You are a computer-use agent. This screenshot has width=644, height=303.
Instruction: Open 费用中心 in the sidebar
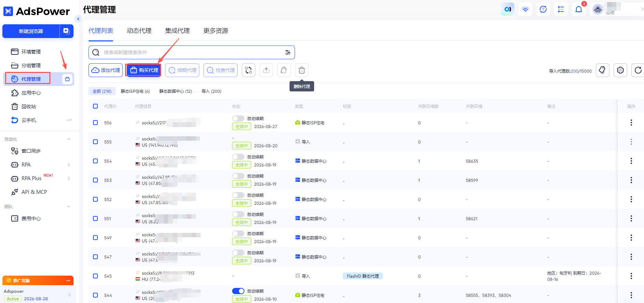coord(31,218)
